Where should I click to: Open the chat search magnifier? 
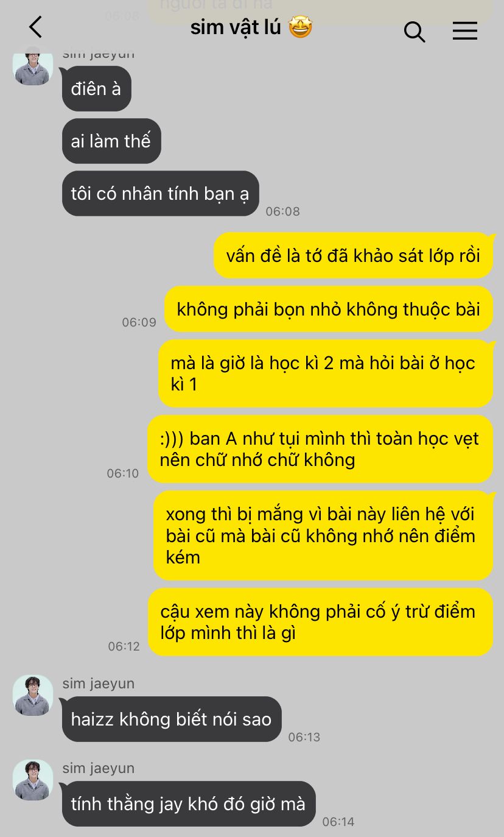(x=415, y=32)
